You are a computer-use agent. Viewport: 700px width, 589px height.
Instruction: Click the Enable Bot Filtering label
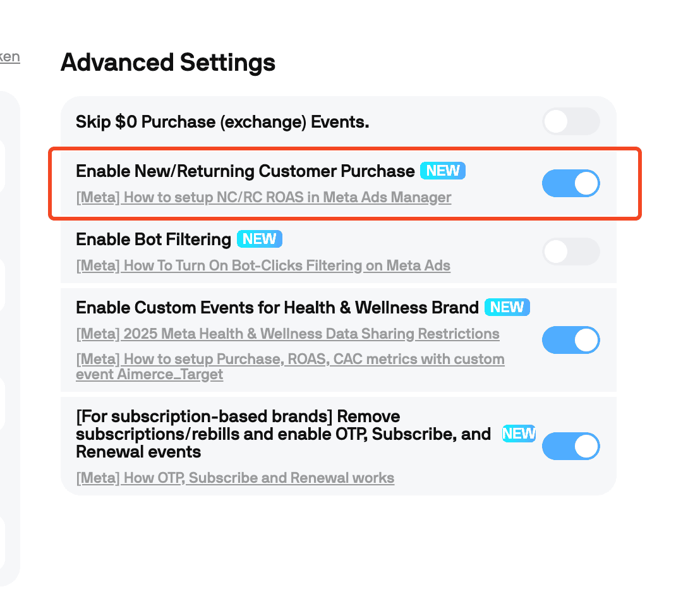(x=154, y=240)
